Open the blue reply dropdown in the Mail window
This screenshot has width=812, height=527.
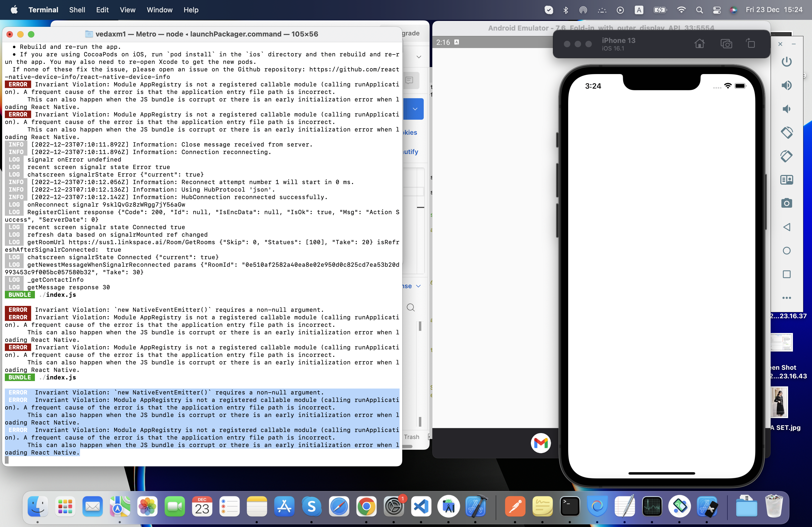point(415,109)
